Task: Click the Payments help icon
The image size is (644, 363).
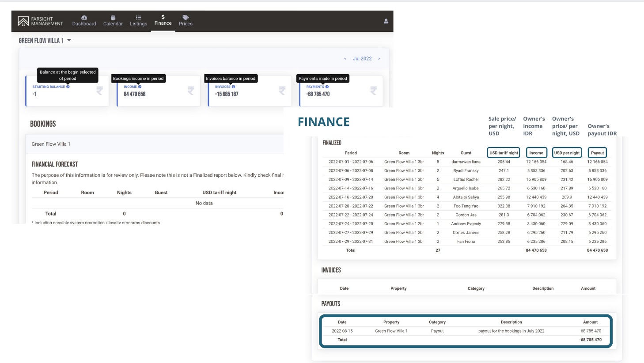Action: click(326, 87)
